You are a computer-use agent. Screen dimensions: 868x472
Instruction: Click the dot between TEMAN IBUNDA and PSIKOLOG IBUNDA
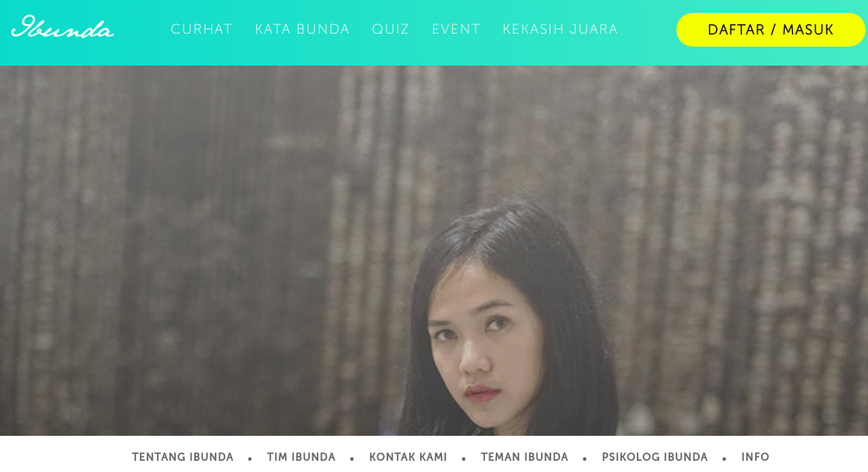tap(585, 459)
